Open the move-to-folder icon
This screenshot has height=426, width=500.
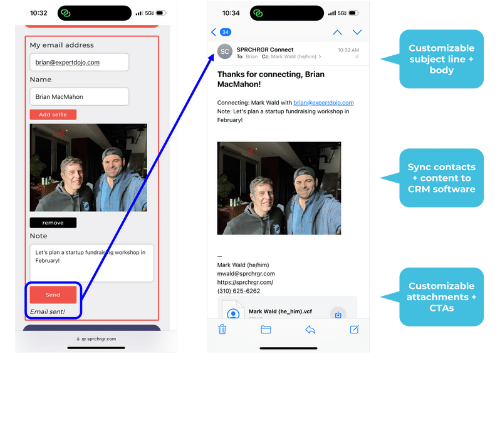(x=266, y=330)
